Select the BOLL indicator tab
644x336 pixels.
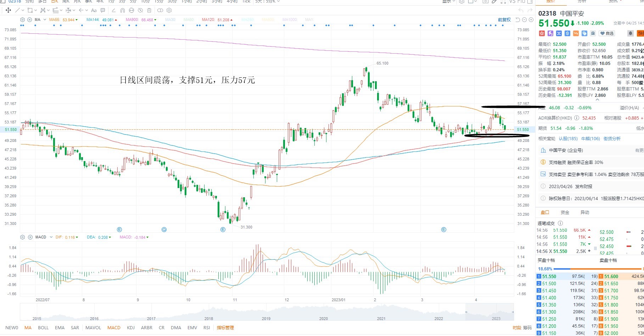click(x=43, y=328)
